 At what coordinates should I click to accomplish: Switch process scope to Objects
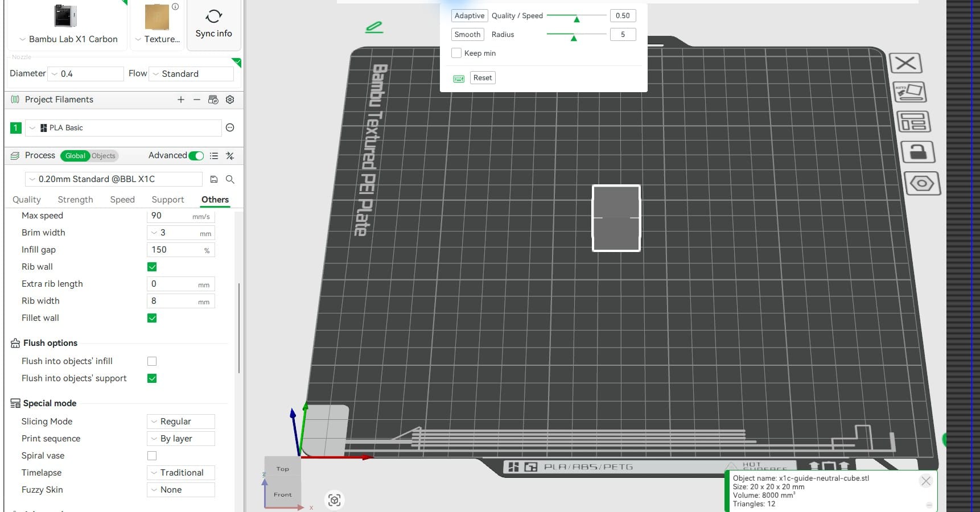pyautogui.click(x=104, y=156)
